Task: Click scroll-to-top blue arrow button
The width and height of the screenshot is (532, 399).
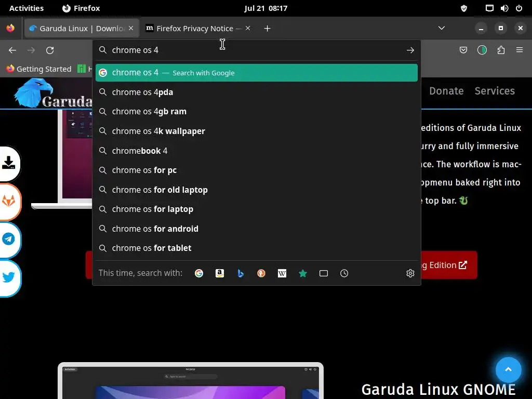Action: point(508,369)
